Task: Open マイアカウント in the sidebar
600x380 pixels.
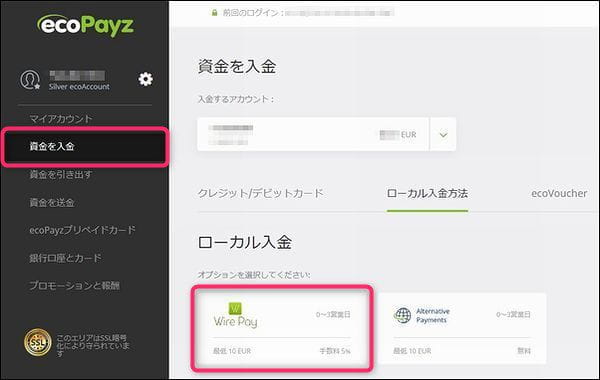Action: tap(61, 119)
